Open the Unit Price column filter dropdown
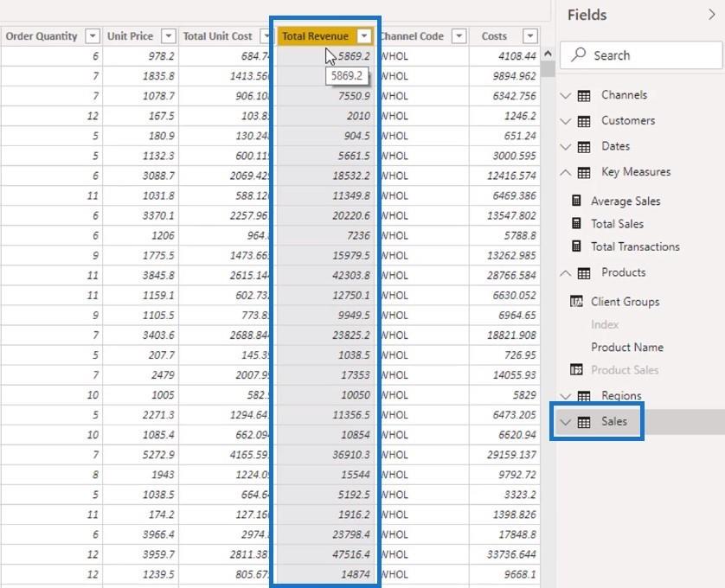Image resolution: width=725 pixels, height=588 pixels. (x=169, y=36)
